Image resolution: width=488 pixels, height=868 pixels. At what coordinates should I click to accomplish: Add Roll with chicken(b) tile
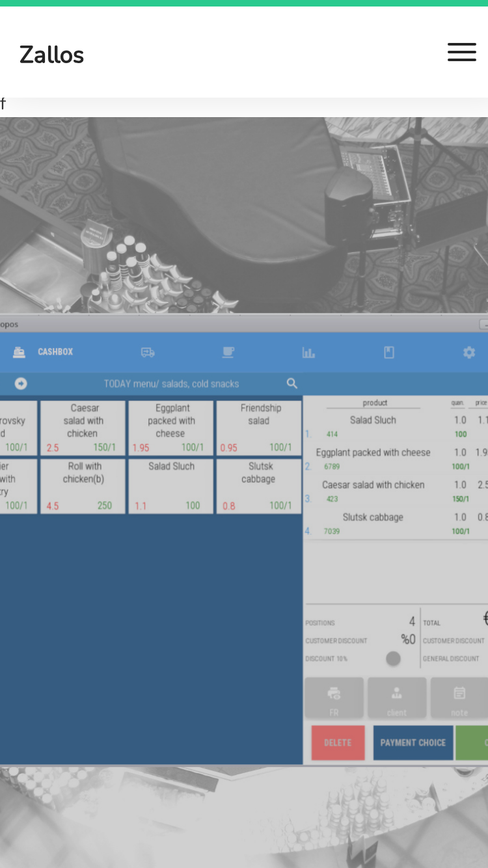point(83,486)
